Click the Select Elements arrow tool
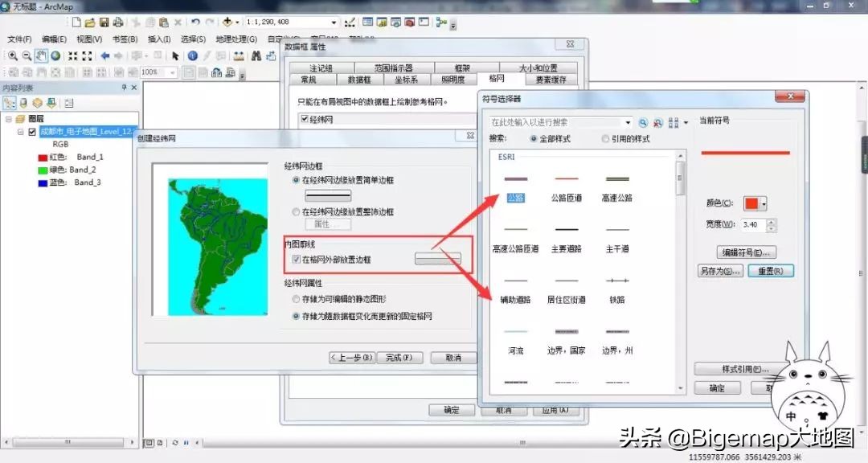This screenshot has height=463, width=868. 174,55
